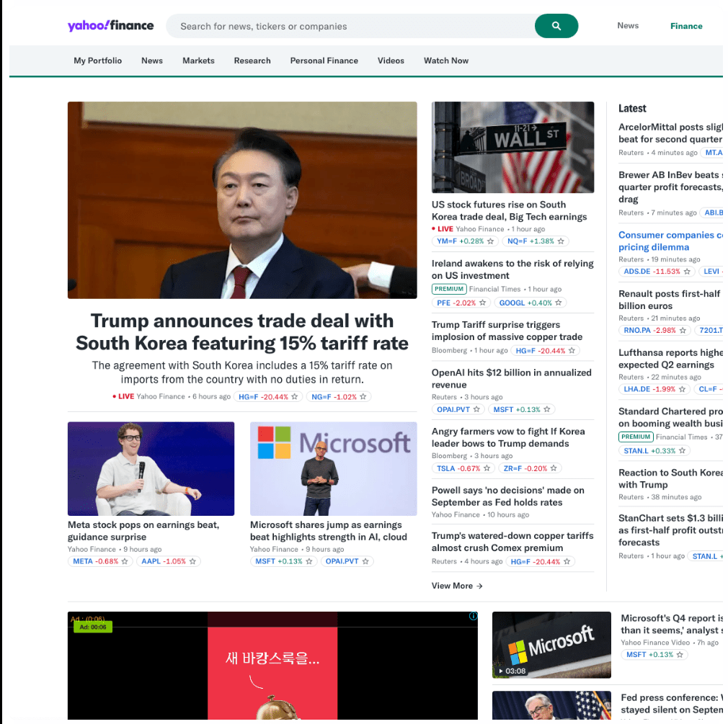Open the Research menu
This screenshot has width=728, height=724.
click(252, 61)
